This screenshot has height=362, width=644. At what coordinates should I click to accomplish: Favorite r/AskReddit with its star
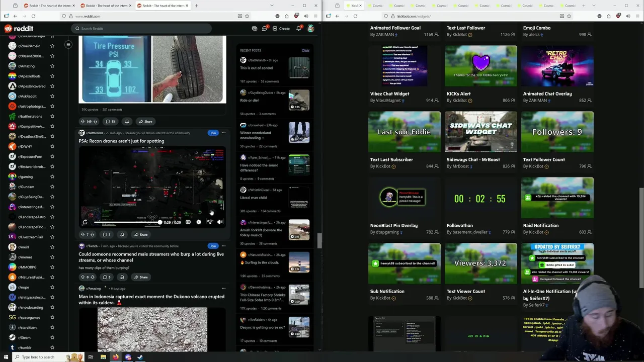(x=52, y=96)
